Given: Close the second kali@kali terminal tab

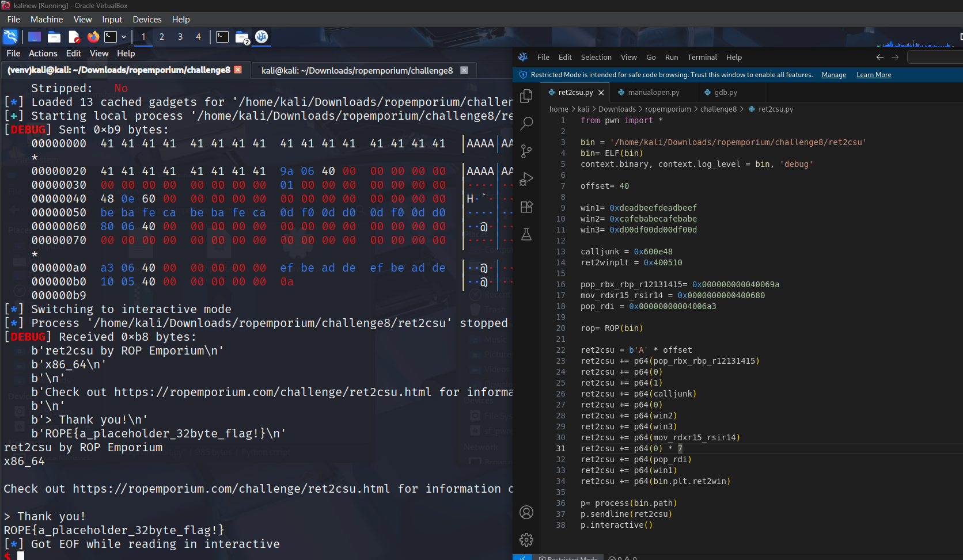Looking at the screenshot, I should (x=464, y=70).
